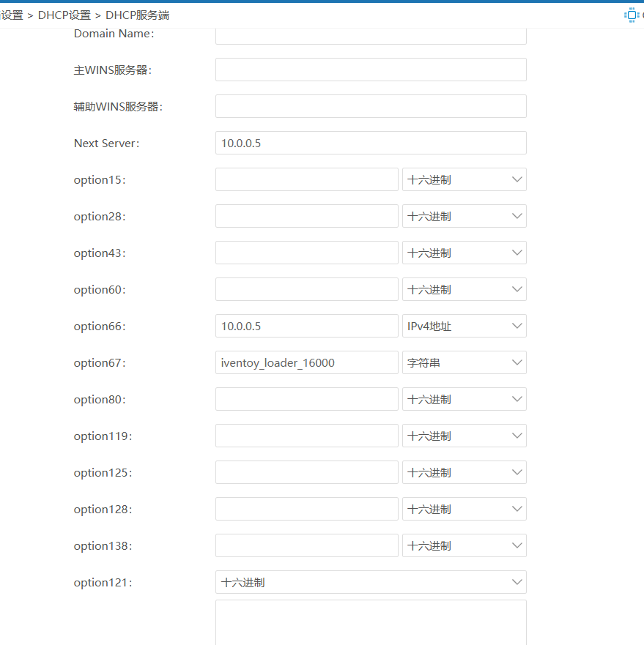The width and height of the screenshot is (644, 645).
Task: Open the option138 format dropdown
Action: tap(464, 545)
